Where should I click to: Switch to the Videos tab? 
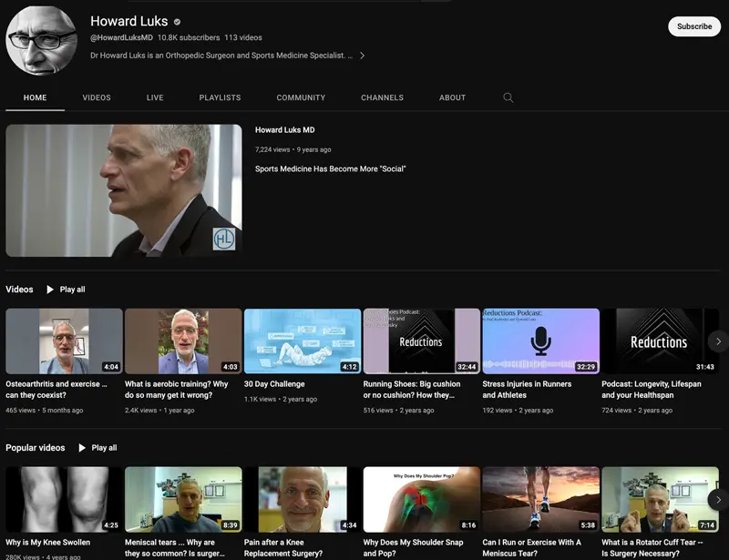[97, 97]
